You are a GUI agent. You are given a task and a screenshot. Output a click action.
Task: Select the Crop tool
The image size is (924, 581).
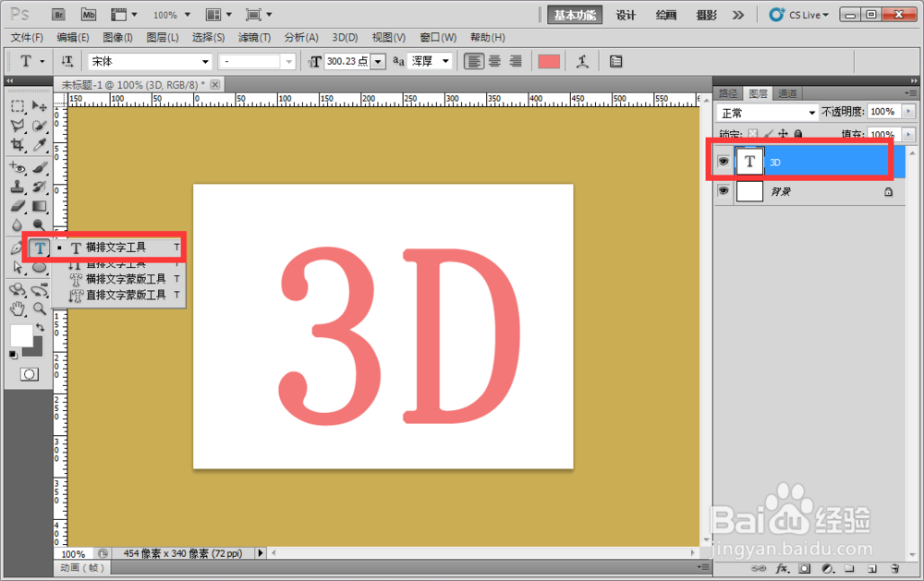click(x=18, y=145)
